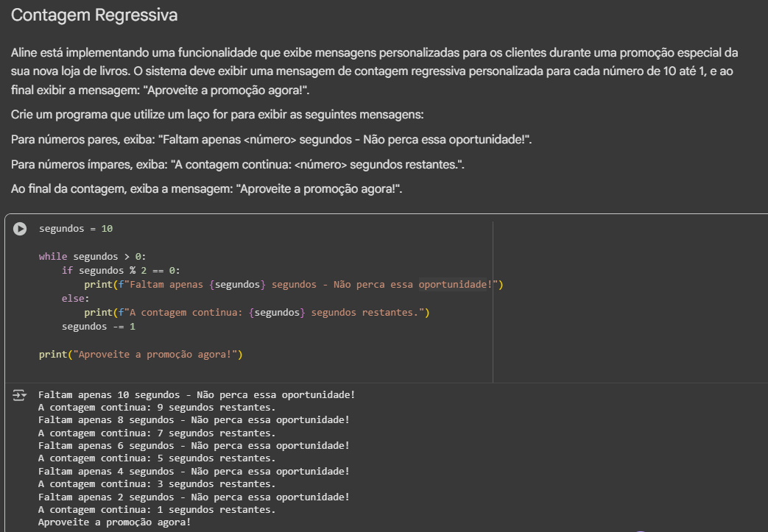Click the 'else:' keyword in the code
The height and width of the screenshot is (532, 768).
pyautogui.click(x=75, y=298)
